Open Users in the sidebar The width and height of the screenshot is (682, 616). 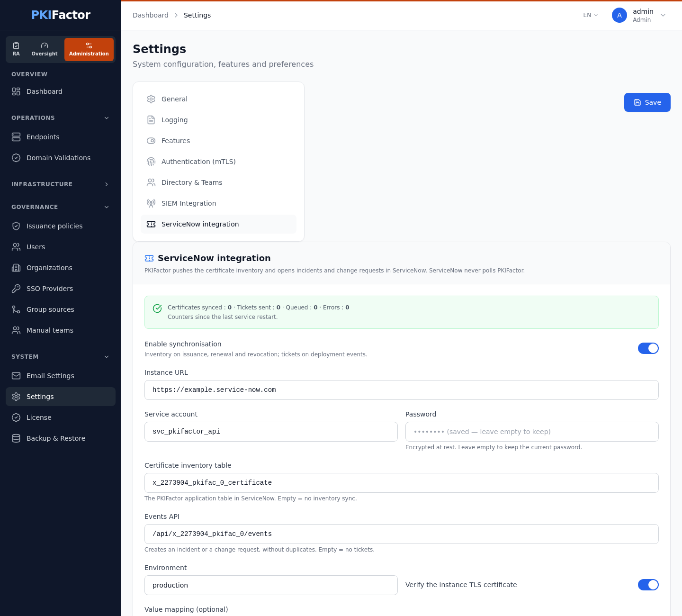[x=61, y=247]
